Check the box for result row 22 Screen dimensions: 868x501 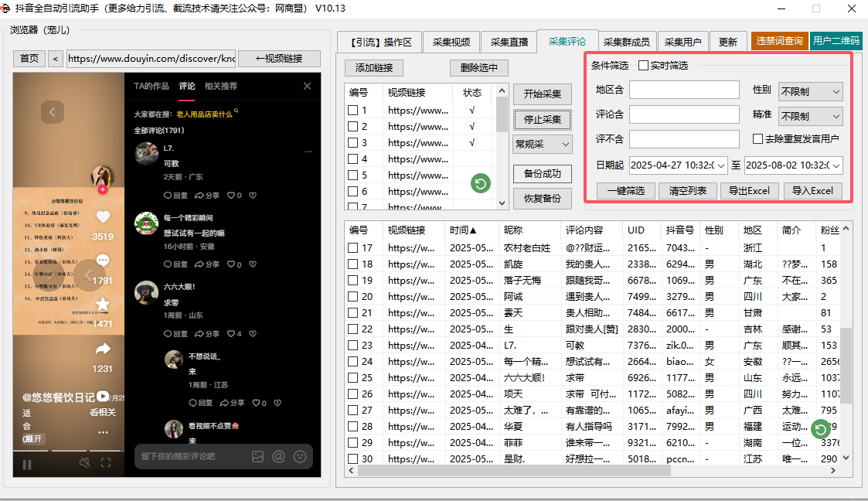[352, 329]
